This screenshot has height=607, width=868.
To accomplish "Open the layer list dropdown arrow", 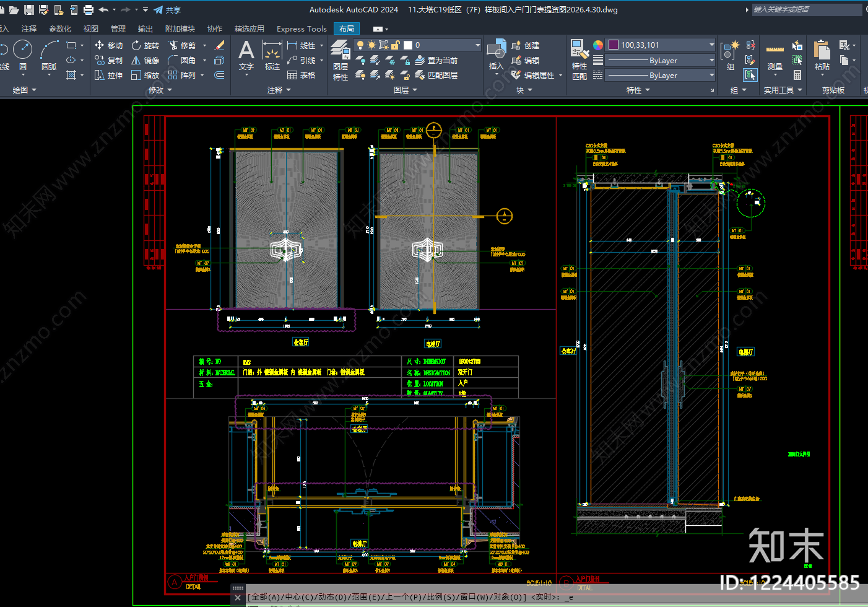I will click(477, 45).
